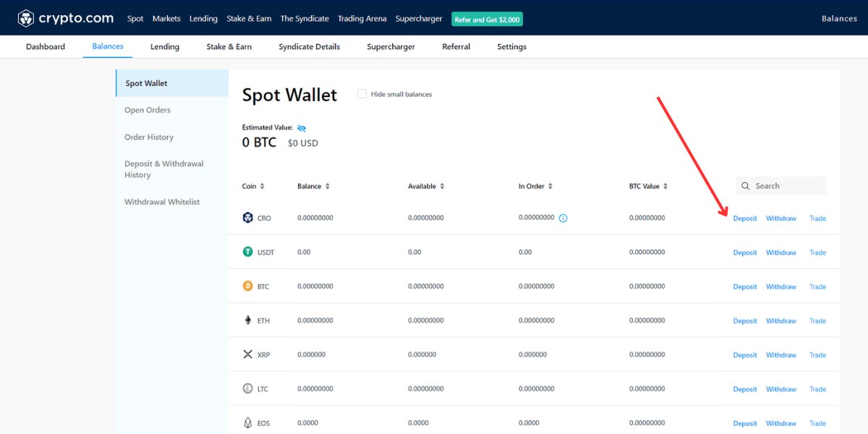Click the XRP coin icon
The width and height of the screenshot is (868, 434).
coord(248,354)
